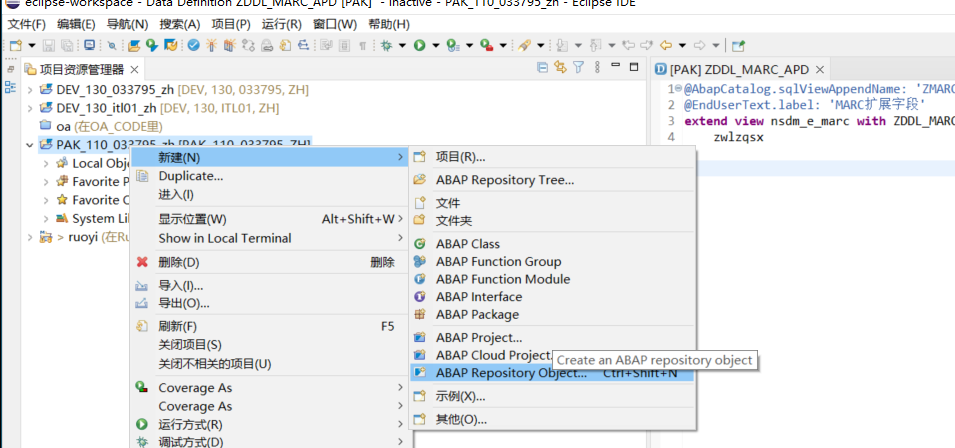Screen dimensions: 955x448
Task: Select ABAP Class in the submenu
Action: [467, 244]
